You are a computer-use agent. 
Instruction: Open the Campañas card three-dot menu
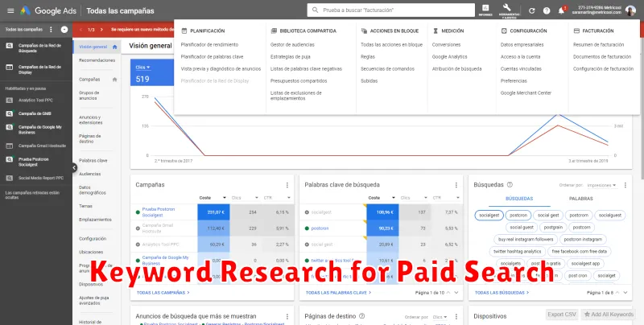pos(287,185)
